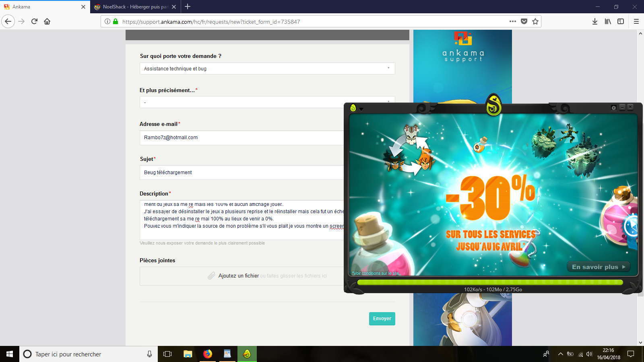644x362 pixels.
Task: Toggle the browser sidebar view
Action: coord(621,21)
